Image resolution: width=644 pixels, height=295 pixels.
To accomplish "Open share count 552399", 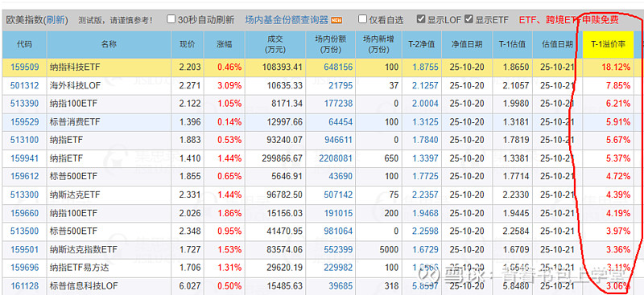I will coord(338,249).
